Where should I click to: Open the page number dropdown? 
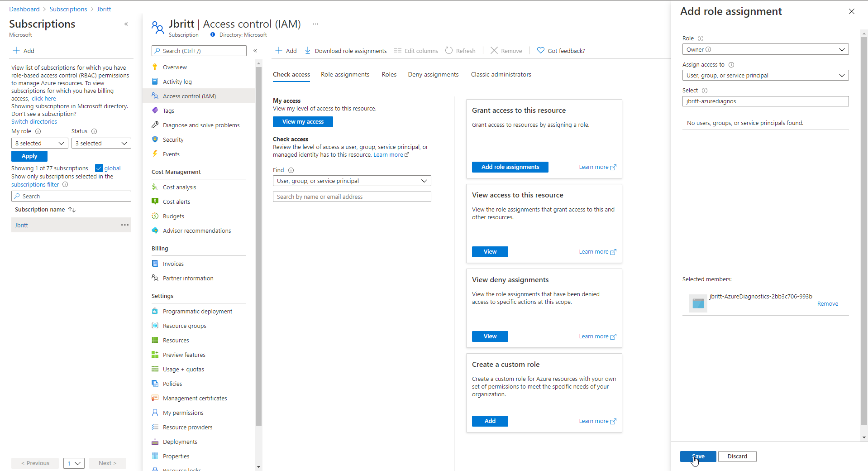click(74, 463)
